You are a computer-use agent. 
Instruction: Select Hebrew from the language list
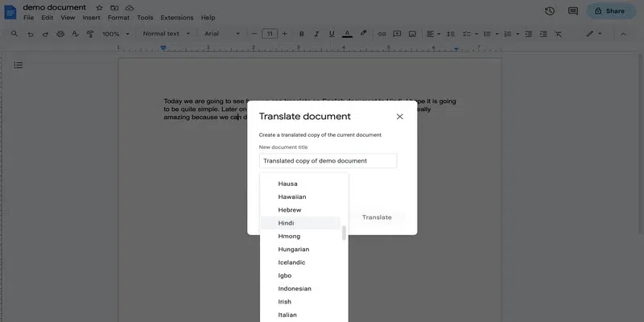pos(300,210)
